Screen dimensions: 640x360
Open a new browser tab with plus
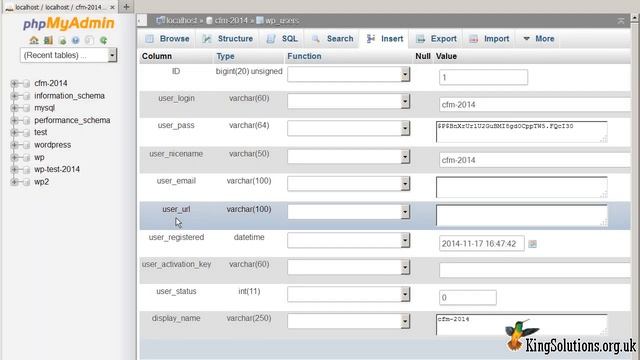pyautogui.click(x=126, y=7)
